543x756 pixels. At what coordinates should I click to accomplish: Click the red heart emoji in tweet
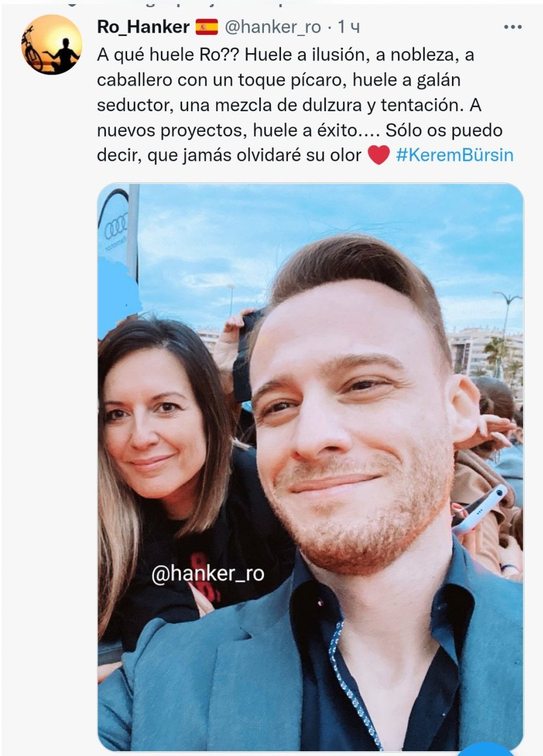pos(379,156)
